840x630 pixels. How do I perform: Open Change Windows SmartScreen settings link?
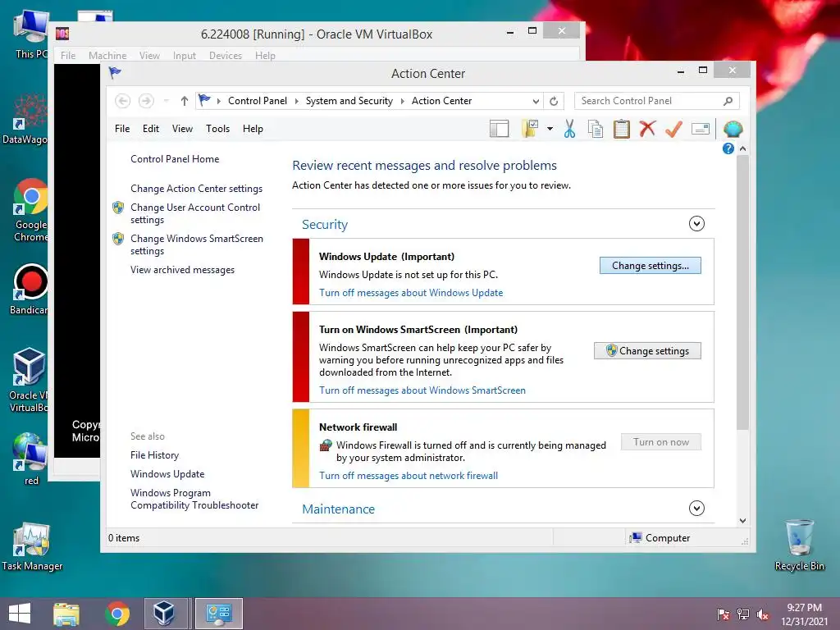pyautogui.click(x=197, y=244)
